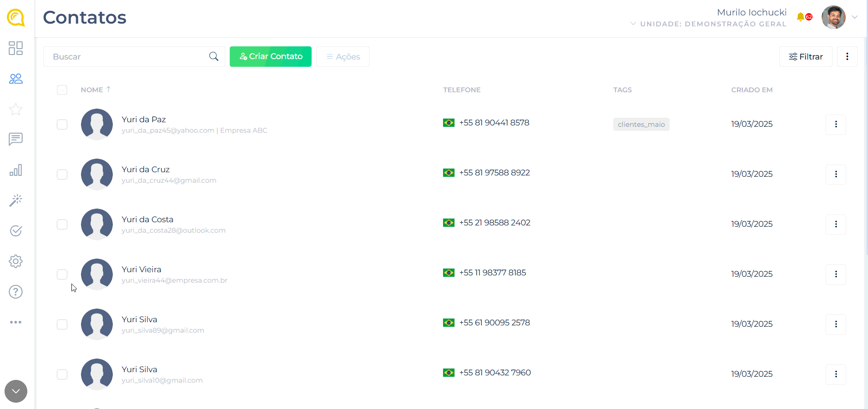Click the magic wand automation icon
This screenshot has height=409, width=868.
pos(15,200)
